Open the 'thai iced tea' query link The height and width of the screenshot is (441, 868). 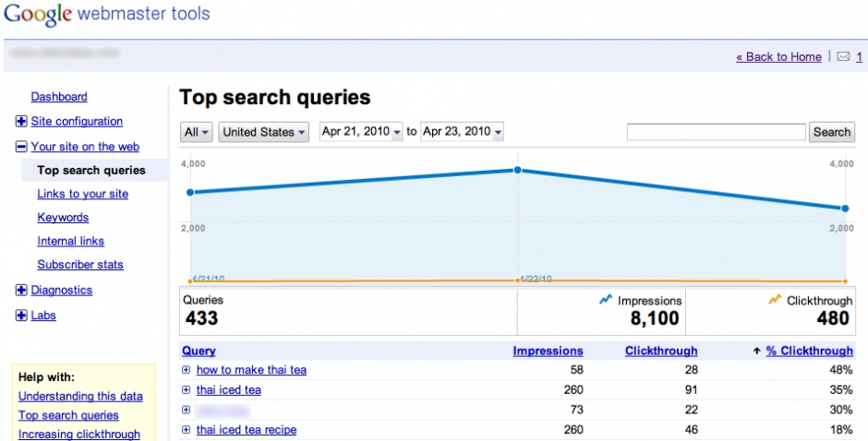click(229, 389)
